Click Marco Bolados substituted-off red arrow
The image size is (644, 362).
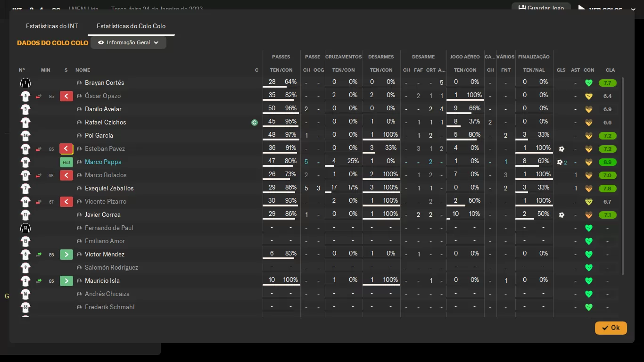(66, 175)
